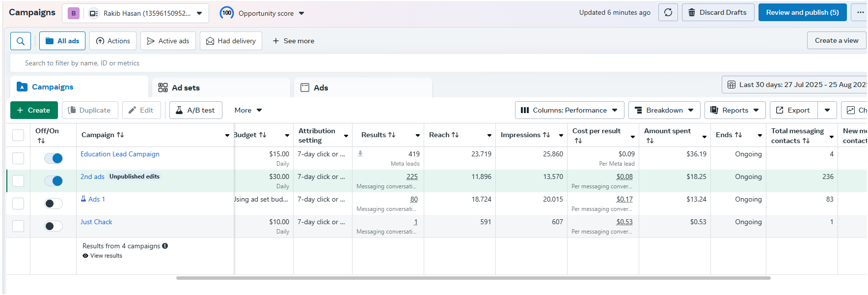Image resolution: width=868 pixels, height=295 pixels.
Task: Open the three-dots more options menu
Action: click(860, 13)
